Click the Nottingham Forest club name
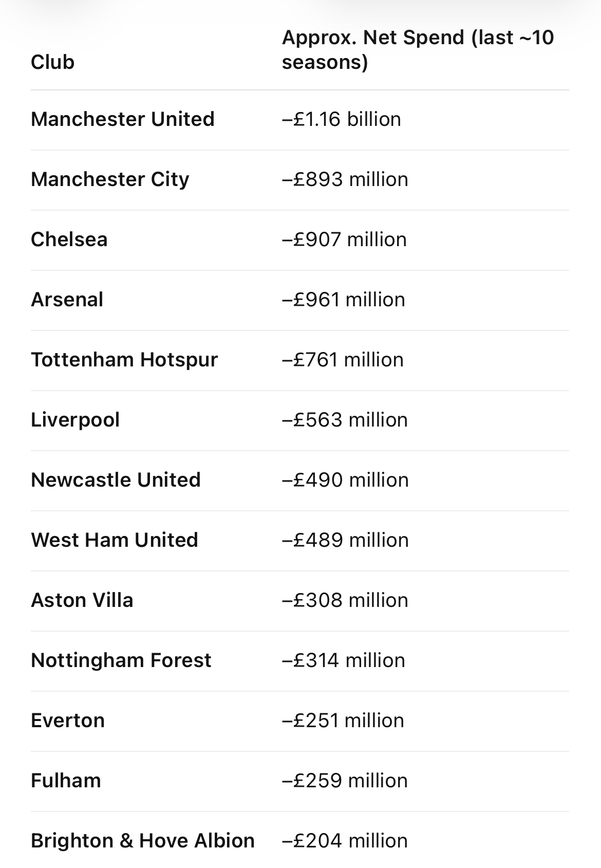The height and width of the screenshot is (868, 601). (x=121, y=660)
